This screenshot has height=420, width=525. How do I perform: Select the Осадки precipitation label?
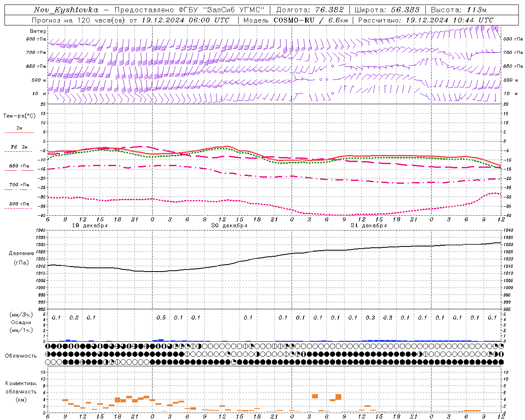[x=21, y=322]
